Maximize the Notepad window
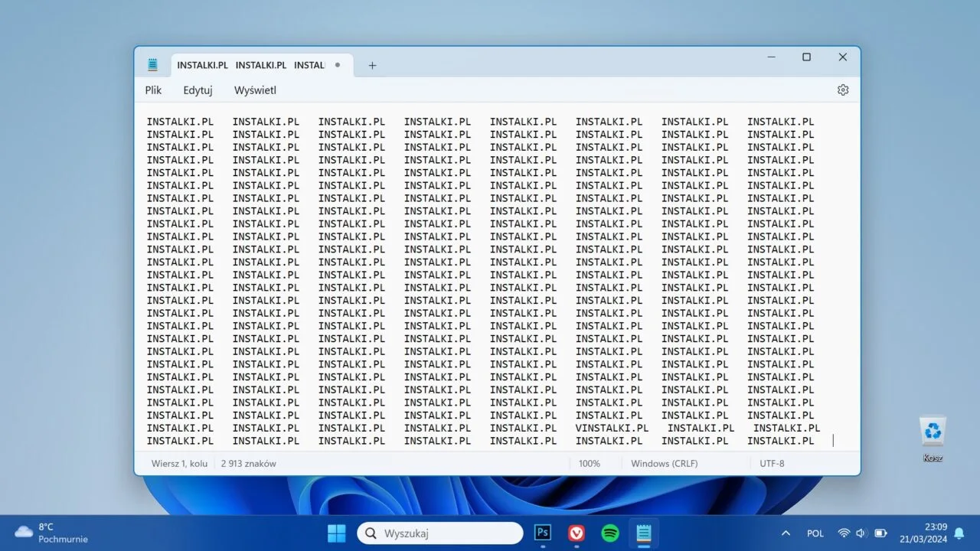The height and width of the screenshot is (551, 980). click(806, 57)
